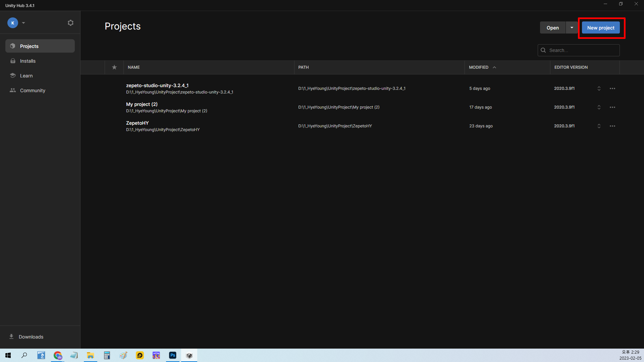Open more options for My project (2)

pyautogui.click(x=612, y=107)
